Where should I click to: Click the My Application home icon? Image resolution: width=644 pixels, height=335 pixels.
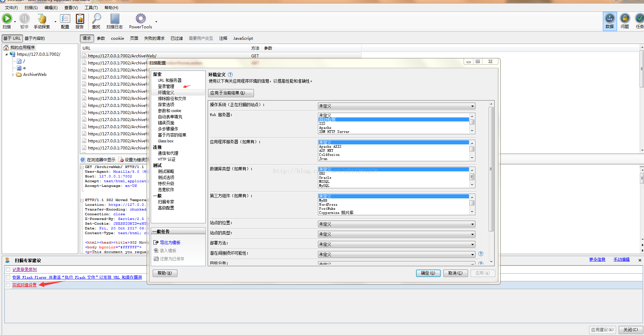point(6,48)
